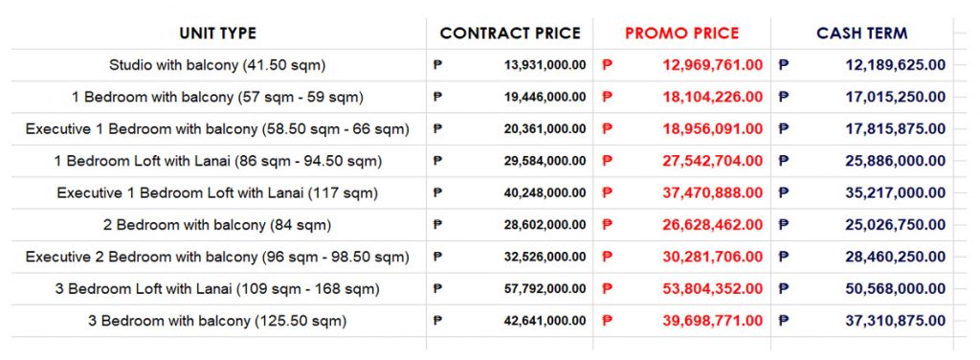Select Executive 2 Bedroom with balcony cell

217,257
